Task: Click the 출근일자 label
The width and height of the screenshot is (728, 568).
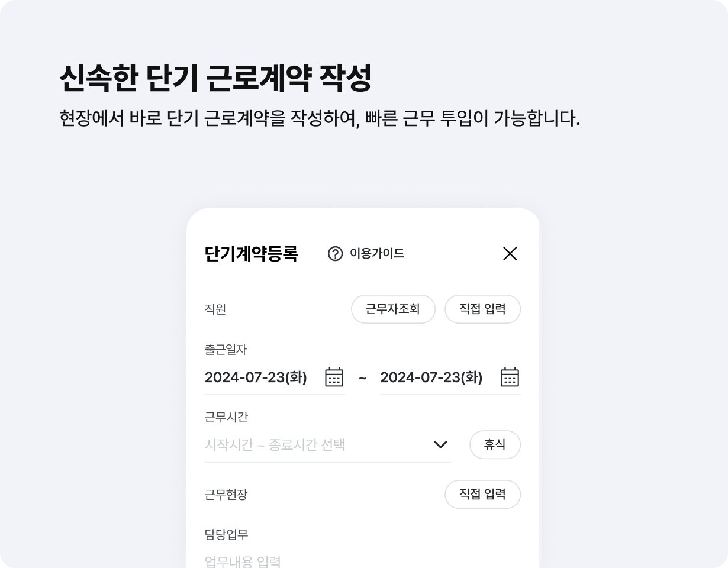Action: tap(226, 350)
